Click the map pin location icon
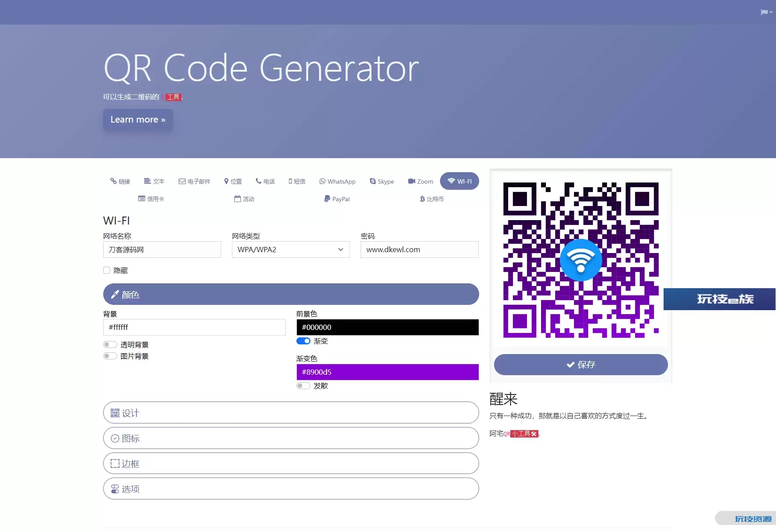This screenshot has width=776, height=532. [x=226, y=181]
